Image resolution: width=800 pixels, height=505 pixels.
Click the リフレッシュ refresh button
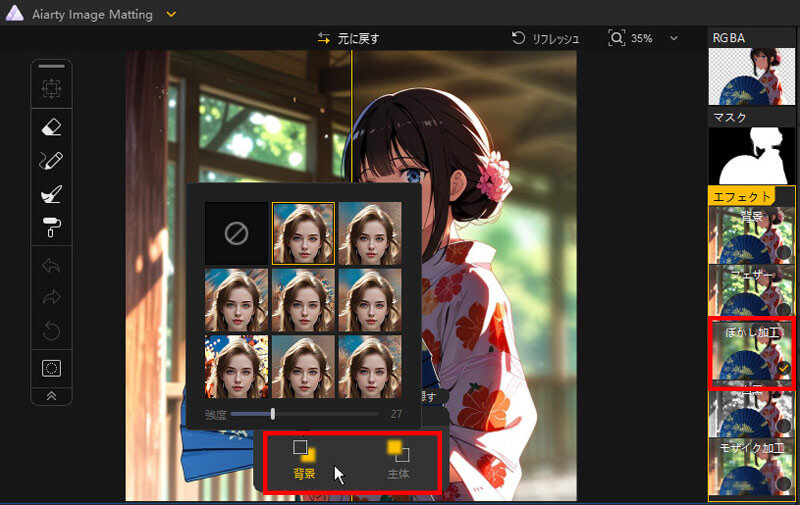(x=545, y=38)
